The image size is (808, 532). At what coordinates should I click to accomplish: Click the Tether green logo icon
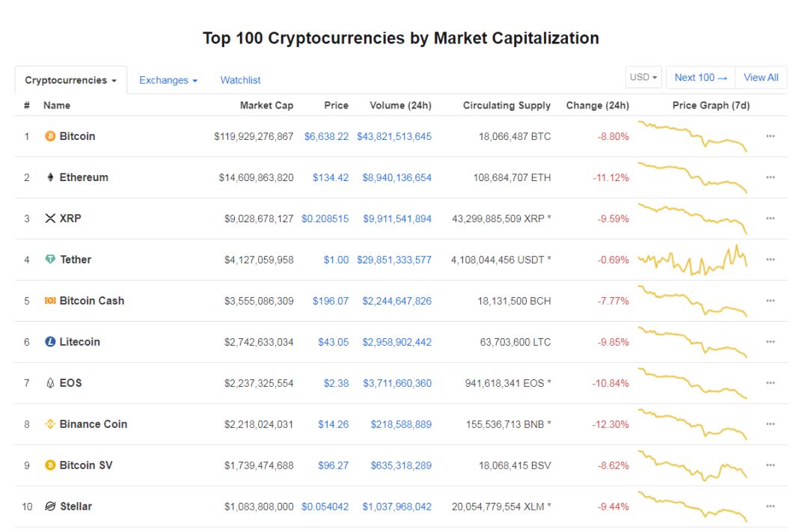click(50, 260)
